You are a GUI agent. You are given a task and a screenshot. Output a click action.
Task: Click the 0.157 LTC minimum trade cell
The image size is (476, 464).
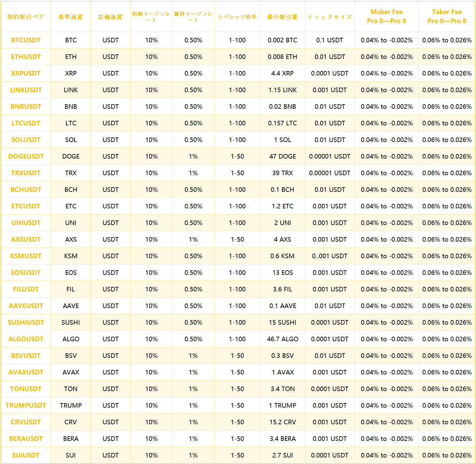click(282, 123)
